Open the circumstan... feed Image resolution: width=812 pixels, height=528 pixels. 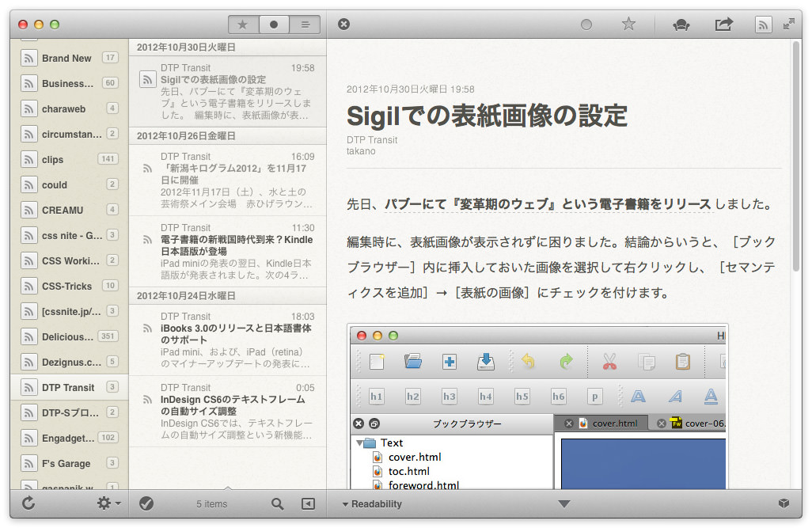70,135
